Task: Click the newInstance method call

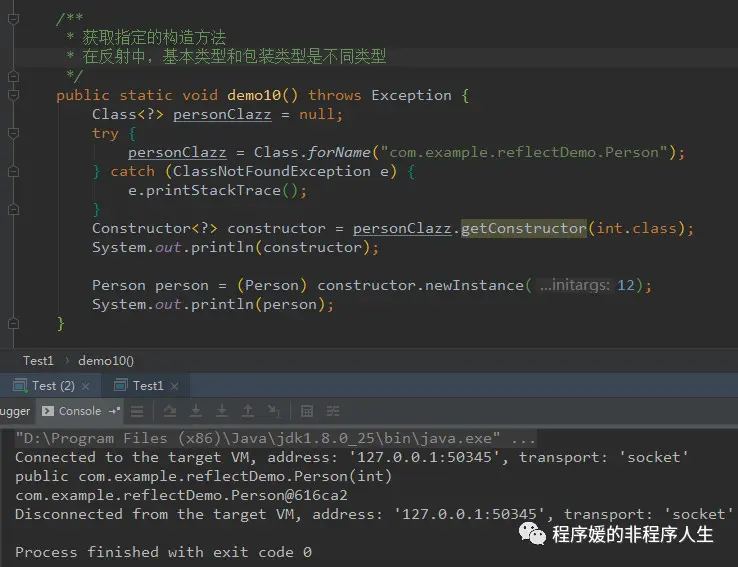Action: point(474,285)
